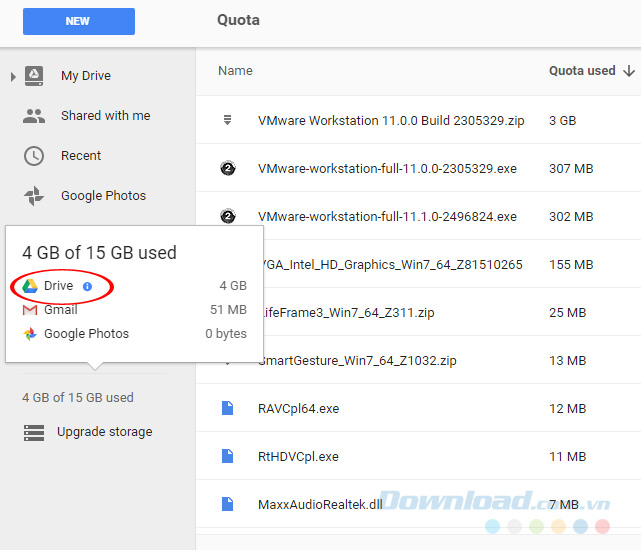Click the 3 GB quota value
The image size is (641, 550).
[x=563, y=121]
